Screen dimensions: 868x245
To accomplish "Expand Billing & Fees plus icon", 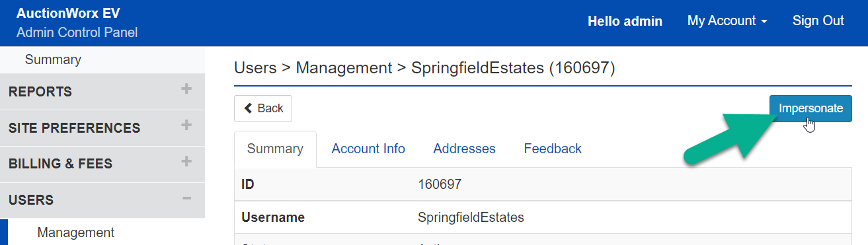I will tap(186, 161).
